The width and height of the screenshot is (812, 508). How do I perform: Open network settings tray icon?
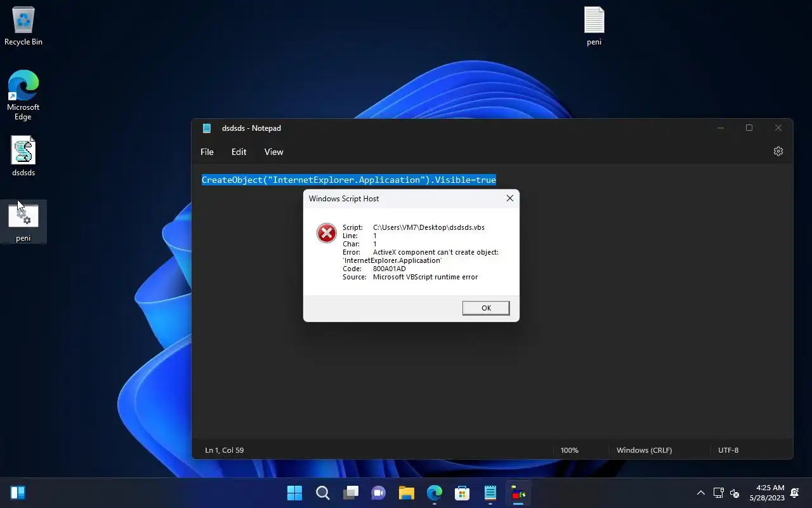(719, 493)
